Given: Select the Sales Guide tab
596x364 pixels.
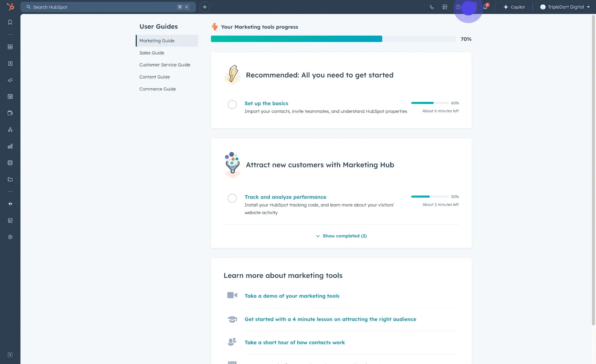Looking at the screenshot, I should (x=152, y=53).
